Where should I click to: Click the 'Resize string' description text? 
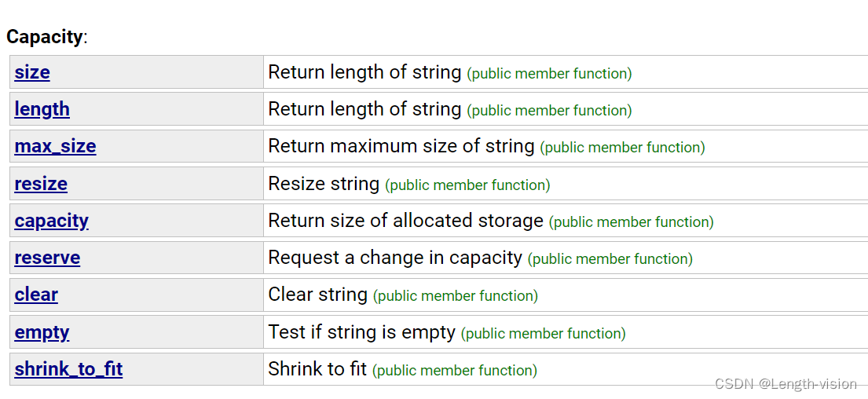324,183
